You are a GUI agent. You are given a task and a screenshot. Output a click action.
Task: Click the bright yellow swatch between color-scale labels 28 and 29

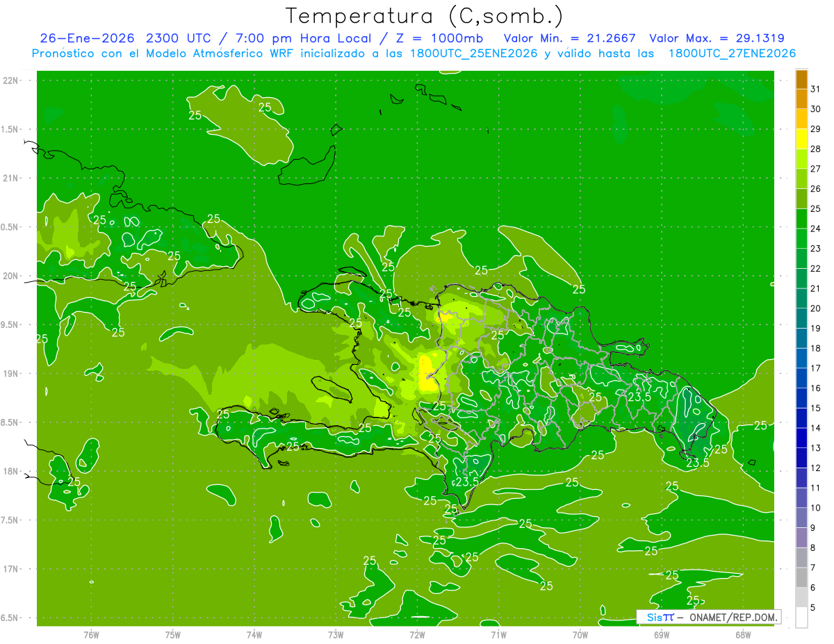802,140
